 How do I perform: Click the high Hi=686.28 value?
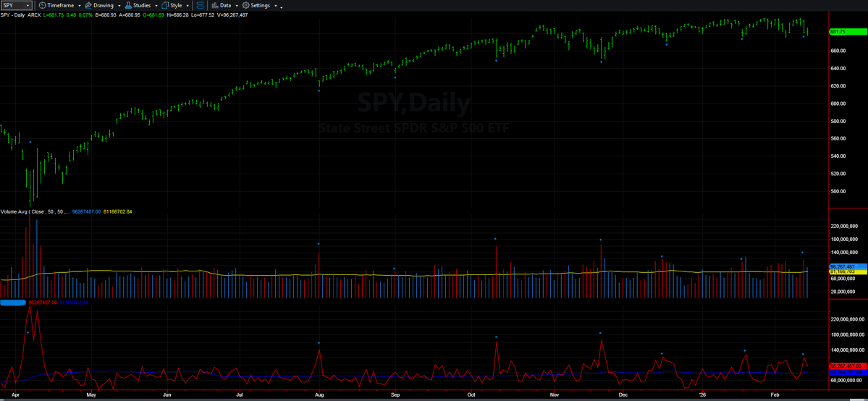pyautogui.click(x=177, y=15)
